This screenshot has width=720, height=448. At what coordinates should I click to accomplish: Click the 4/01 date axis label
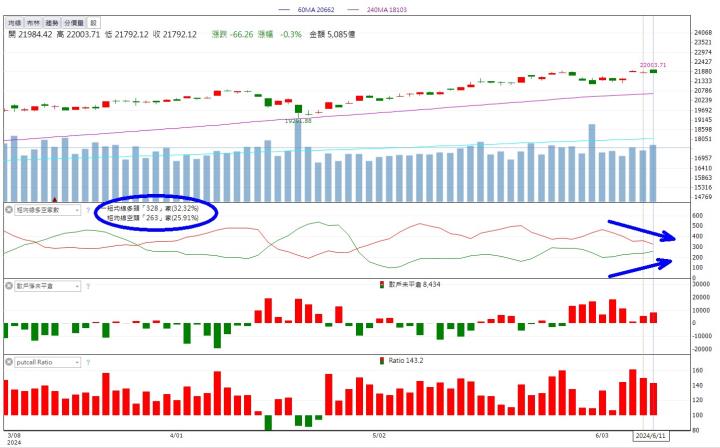(176, 435)
